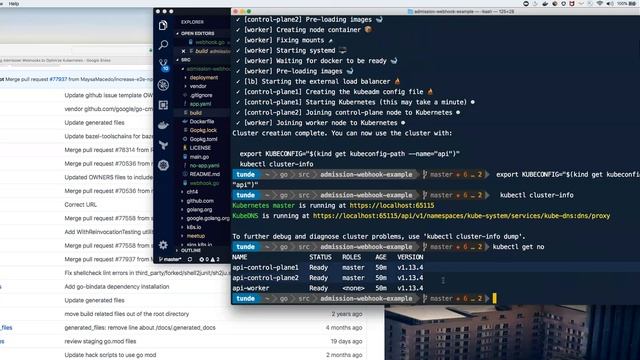
Task: Expand the vendor folder
Action: [198, 86]
